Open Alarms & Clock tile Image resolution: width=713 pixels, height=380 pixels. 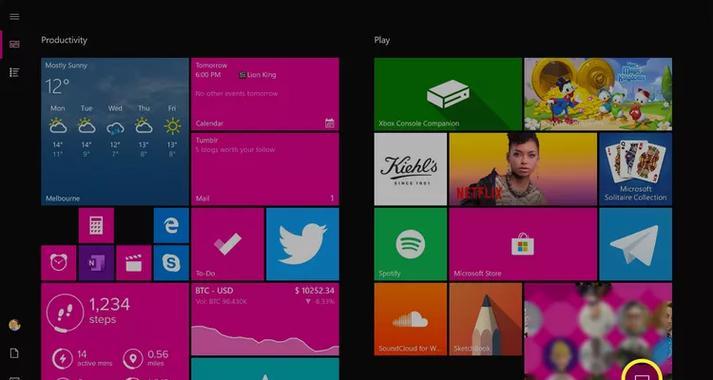click(x=59, y=263)
